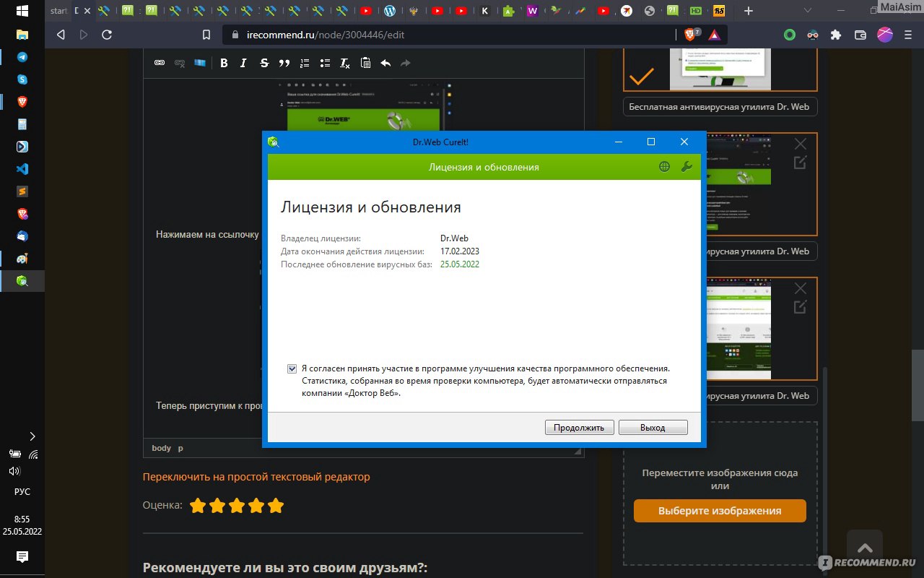Edit the third uploaded image via pencil icon
This screenshot has width=924, height=578.
[800, 307]
